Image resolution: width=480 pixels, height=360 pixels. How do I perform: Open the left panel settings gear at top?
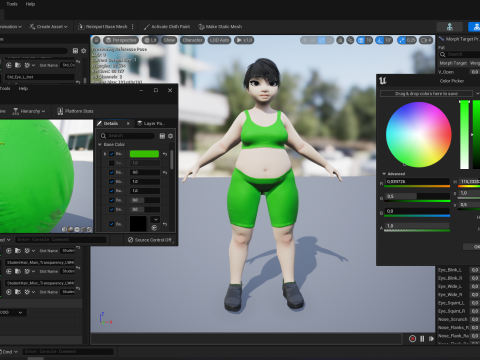click(84, 51)
